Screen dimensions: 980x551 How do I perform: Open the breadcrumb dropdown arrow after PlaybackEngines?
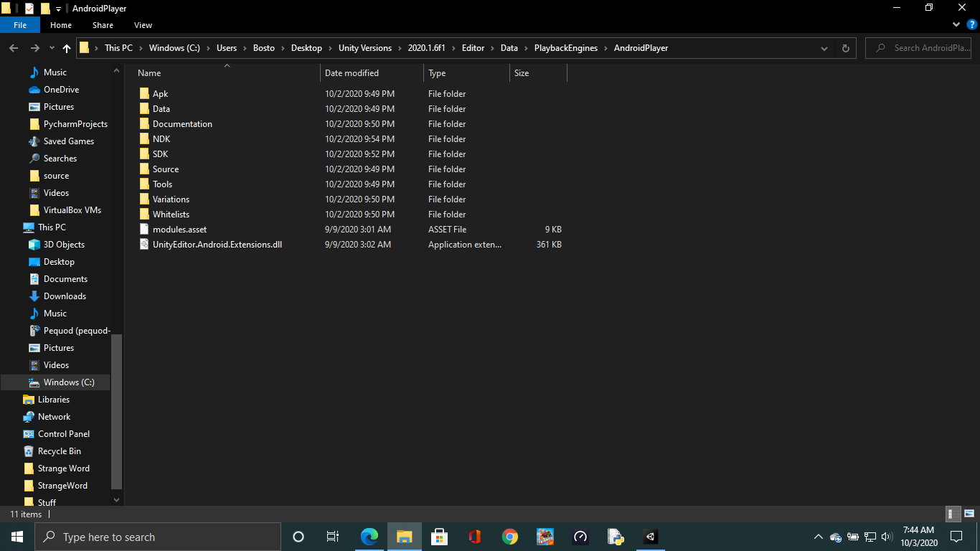pyautogui.click(x=607, y=48)
